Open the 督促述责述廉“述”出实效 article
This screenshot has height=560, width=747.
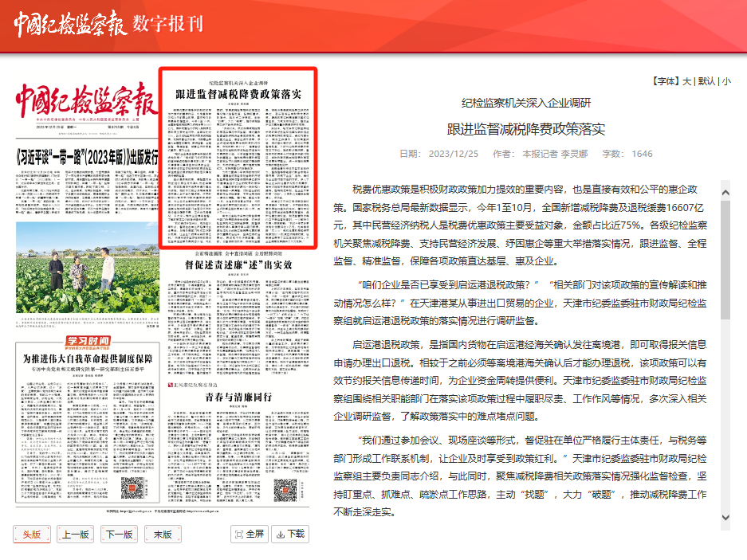[x=238, y=264]
